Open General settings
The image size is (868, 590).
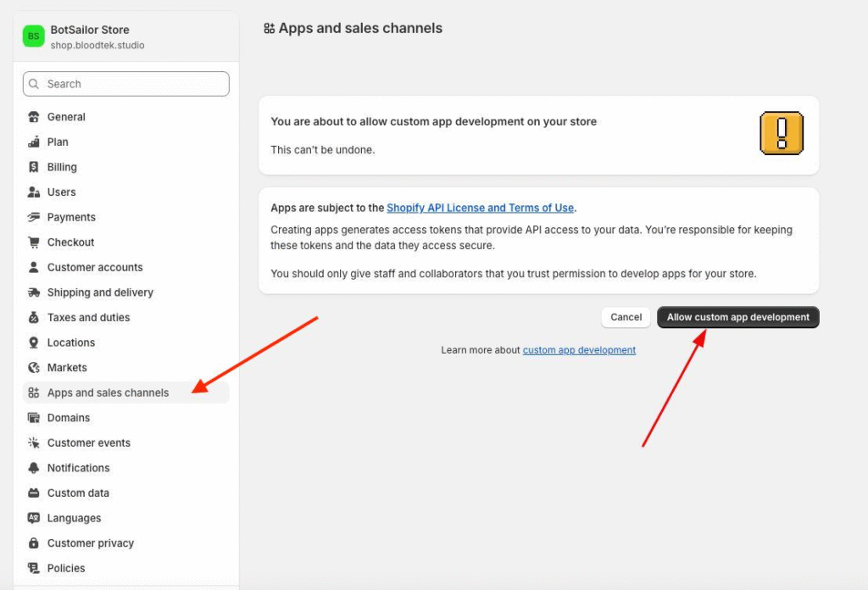(x=125, y=117)
